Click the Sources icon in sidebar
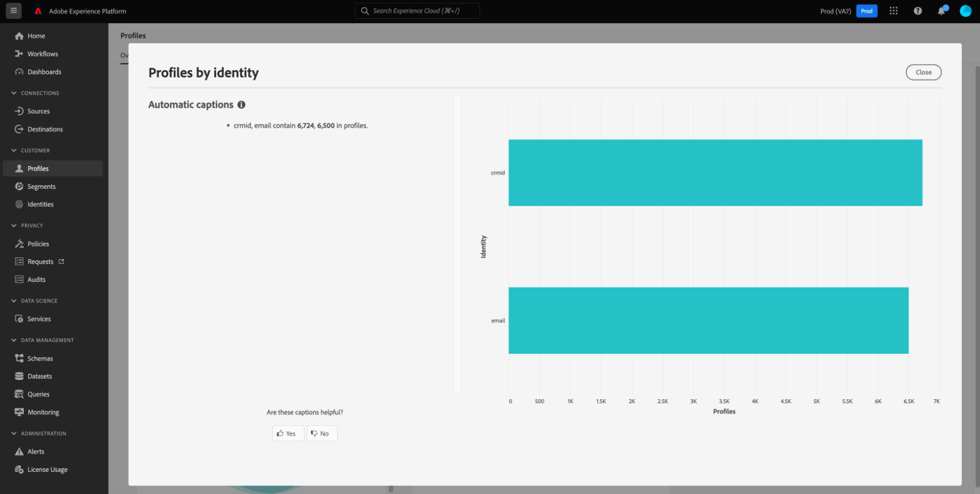Screen dimensions: 980x494 (19, 111)
